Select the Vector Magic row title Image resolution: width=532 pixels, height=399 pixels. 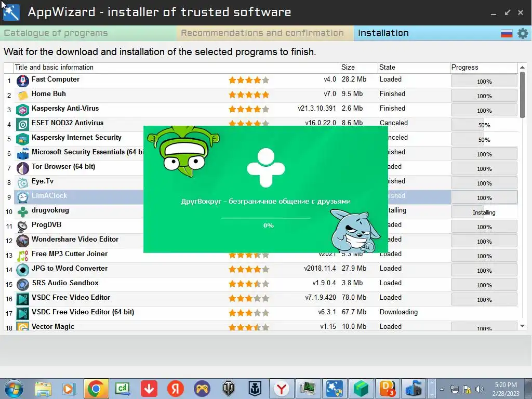[53, 326]
